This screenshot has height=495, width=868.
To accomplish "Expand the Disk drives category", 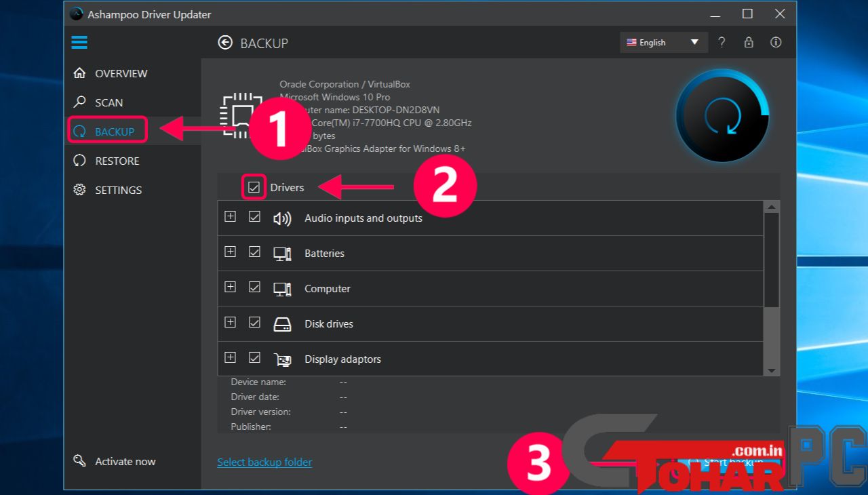I will tap(230, 322).
